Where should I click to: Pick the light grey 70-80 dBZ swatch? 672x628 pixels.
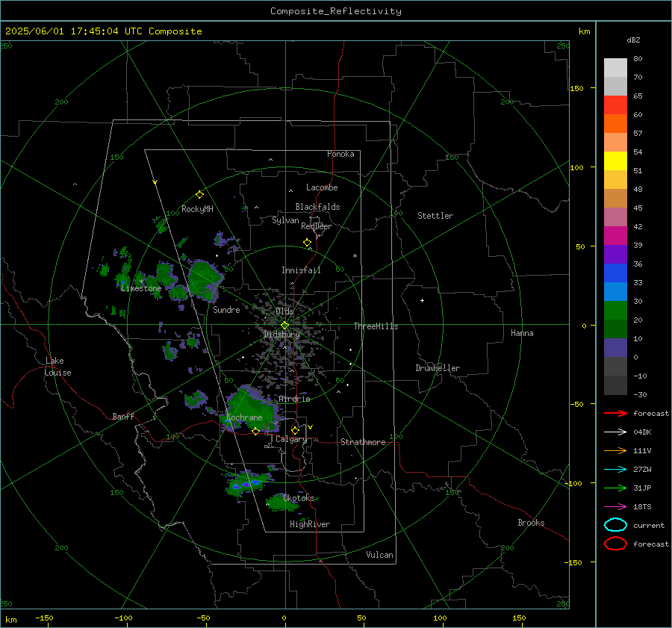click(615, 67)
